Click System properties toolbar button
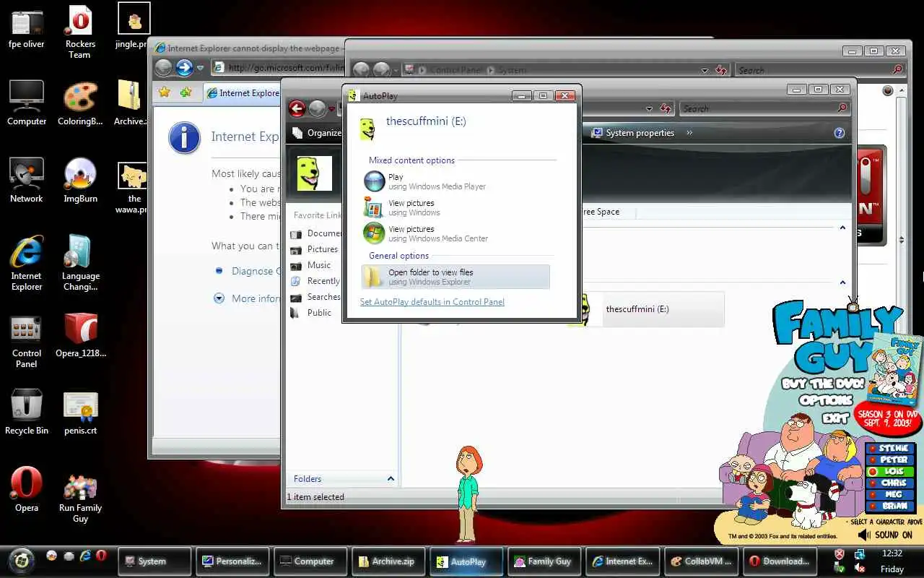The image size is (924, 578). [x=633, y=133]
